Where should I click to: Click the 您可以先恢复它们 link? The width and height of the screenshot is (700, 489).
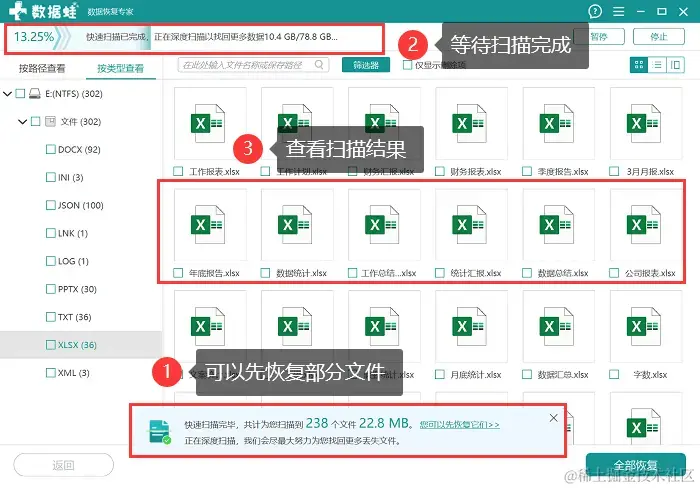pyautogui.click(x=459, y=424)
